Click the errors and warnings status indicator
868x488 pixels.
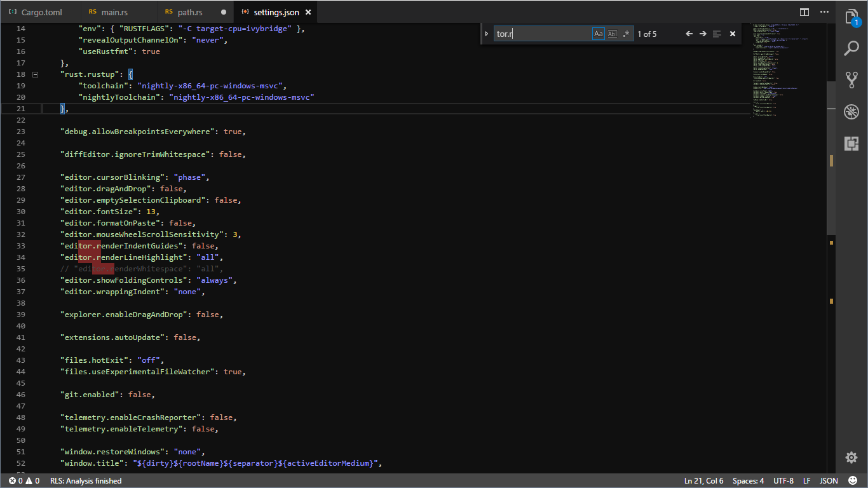pos(19,481)
